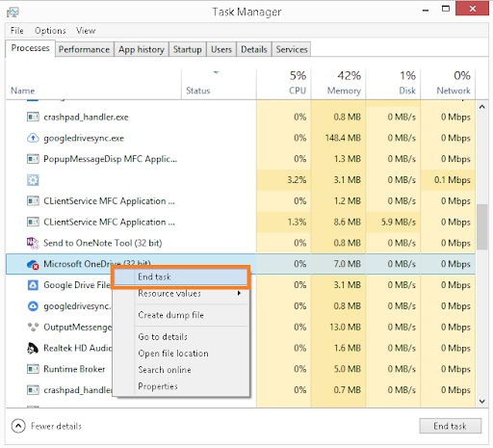493x448 pixels.
Task: Click the Task Manager title bar icon
Action: [13, 13]
